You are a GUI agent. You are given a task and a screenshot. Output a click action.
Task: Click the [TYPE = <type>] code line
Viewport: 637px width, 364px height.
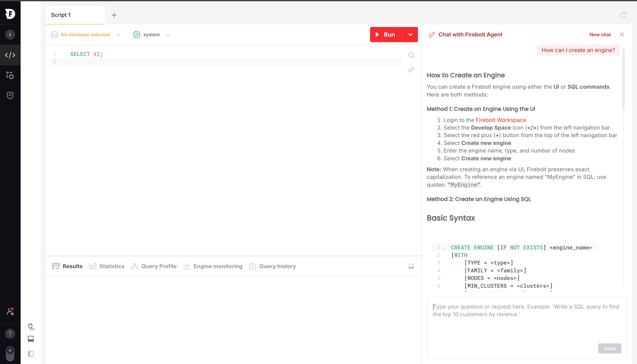click(489, 263)
